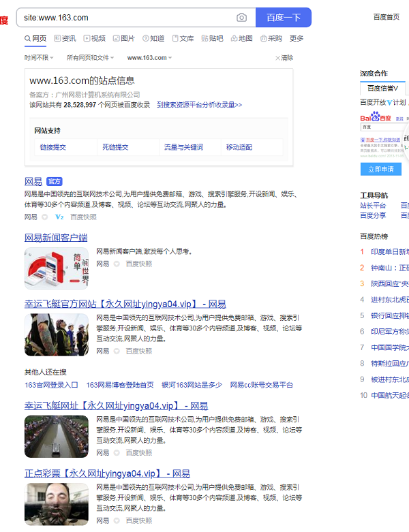Image resolution: width=409 pixels, height=532 pixels.
Task: Open 百度快照 under 幸运飞艇网址 result
Action: click(x=139, y=452)
